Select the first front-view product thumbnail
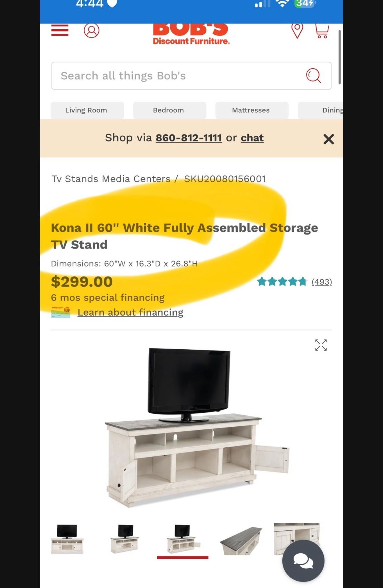383x588 pixels. click(67, 539)
